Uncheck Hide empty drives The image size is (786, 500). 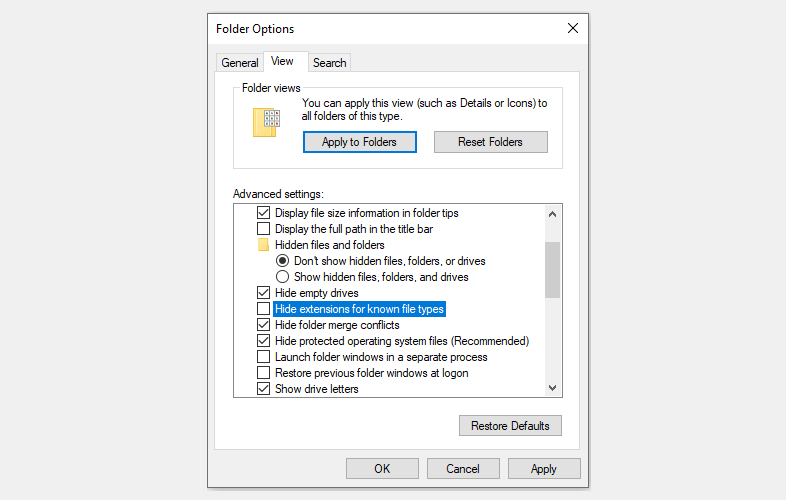[263, 293]
